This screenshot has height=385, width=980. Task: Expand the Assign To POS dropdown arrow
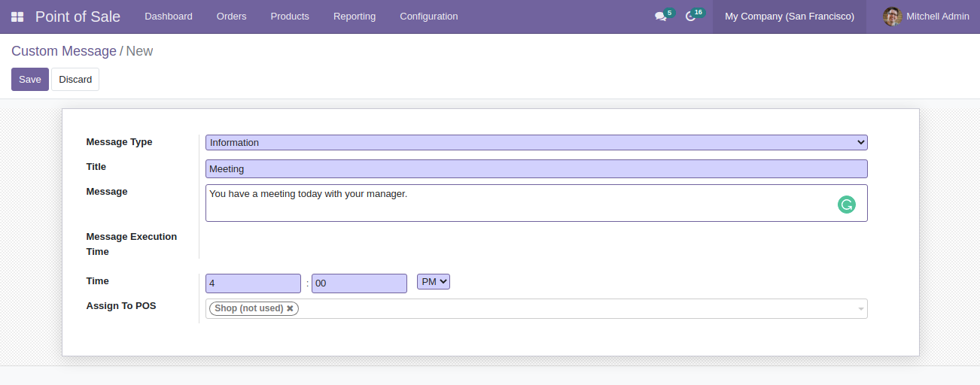[860, 309]
